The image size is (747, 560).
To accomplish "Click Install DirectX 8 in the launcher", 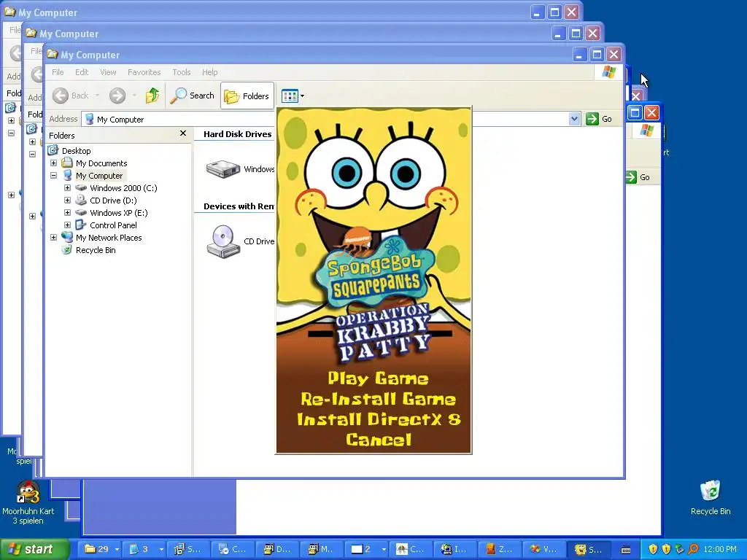I will pos(379,419).
